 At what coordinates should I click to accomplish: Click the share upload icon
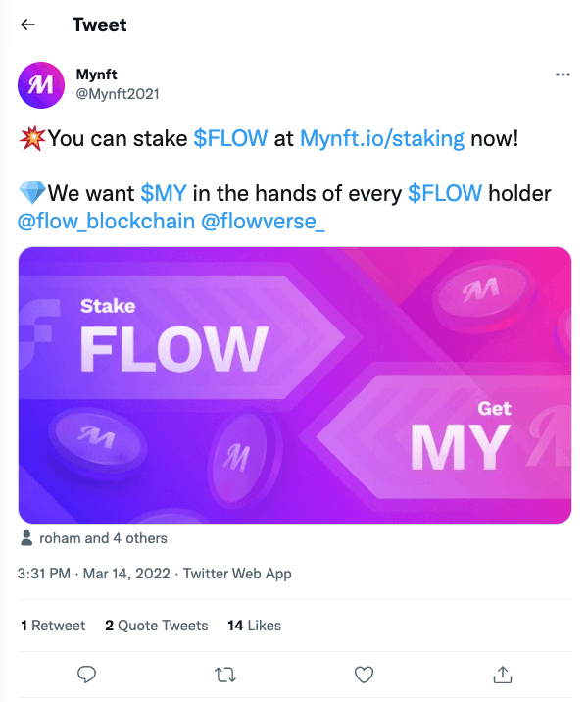click(502, 674)
